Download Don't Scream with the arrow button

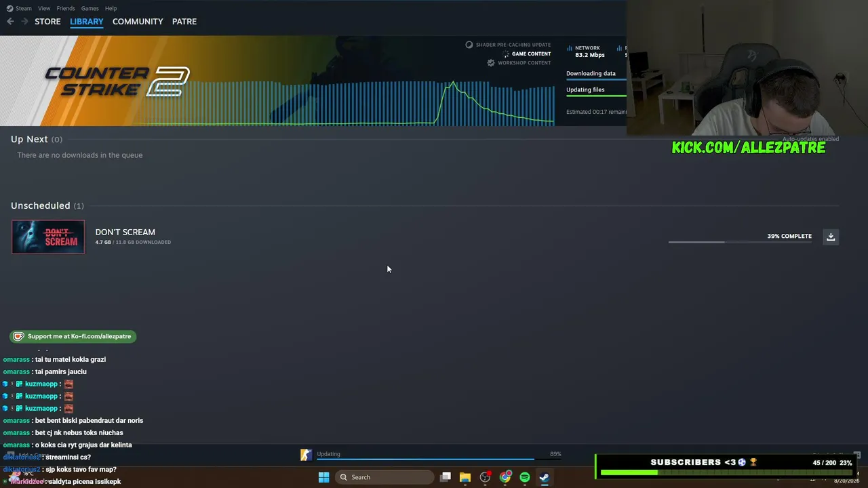tap(831, 237)
